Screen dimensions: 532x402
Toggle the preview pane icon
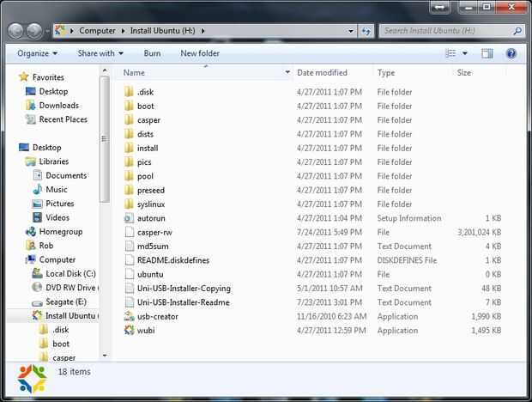pos(487,53)
